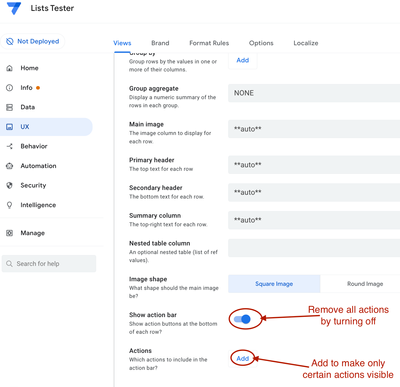
Task: Open the Info section icon
Action: (x=10, y=88)
